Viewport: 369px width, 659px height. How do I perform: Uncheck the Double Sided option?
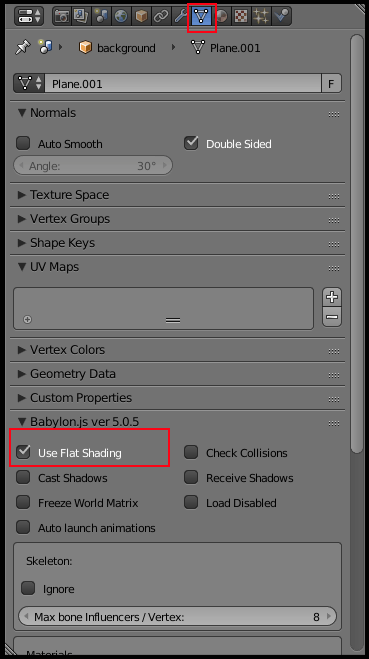pos(191,143)
